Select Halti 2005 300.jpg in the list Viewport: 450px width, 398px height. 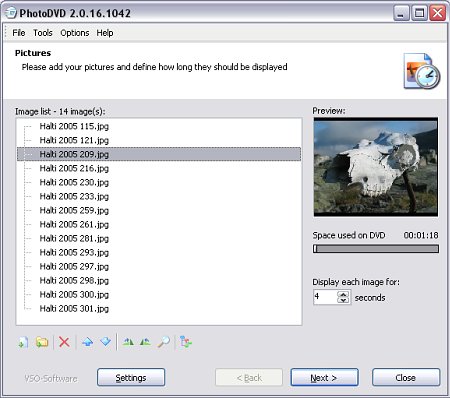click(74, 294)
